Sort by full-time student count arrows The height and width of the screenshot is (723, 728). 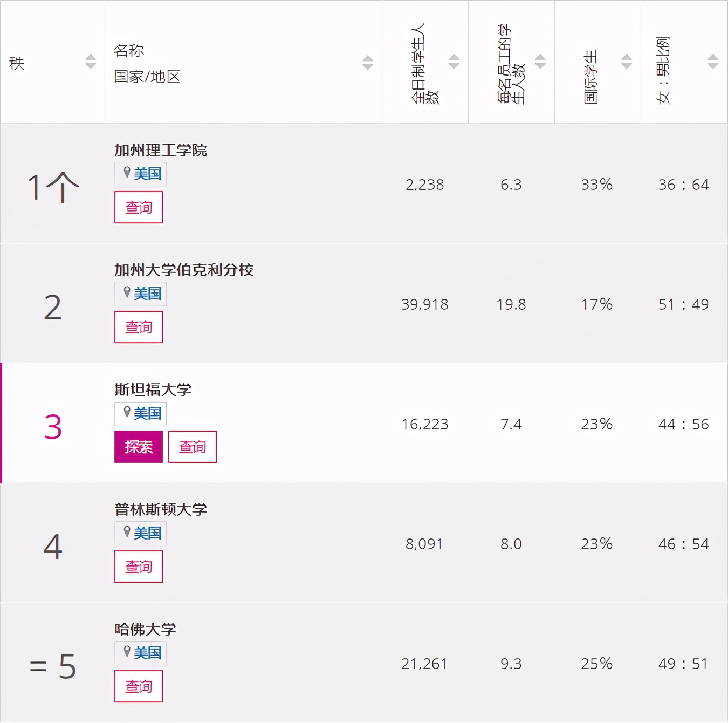(x=454, y=62)
